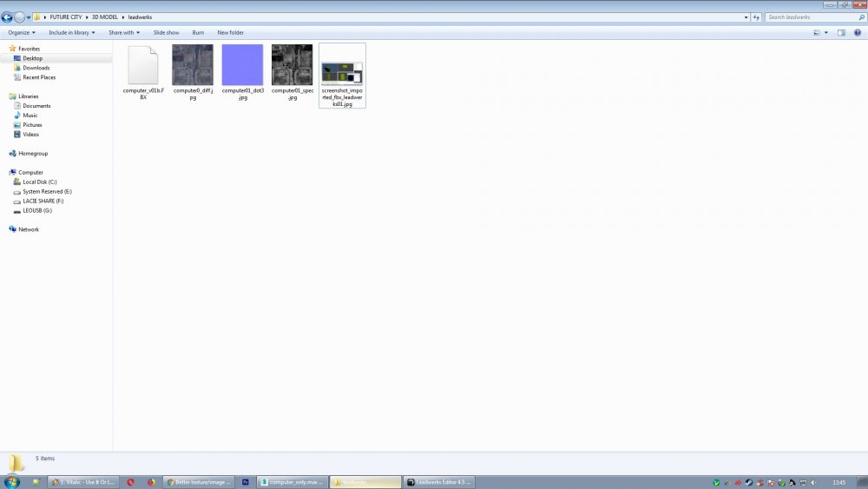Open Local Disk (C:)

[39, 182]
